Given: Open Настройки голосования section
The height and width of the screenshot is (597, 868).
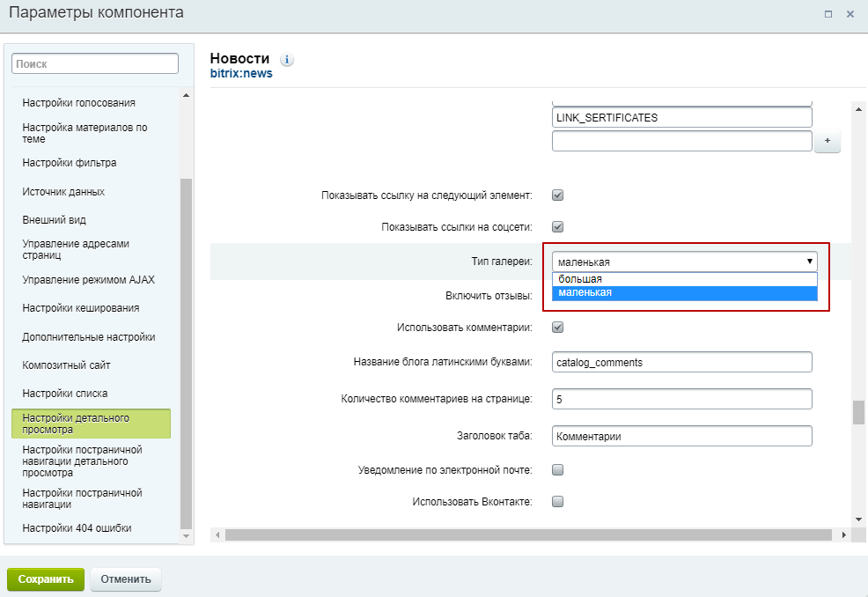Looking at the screenshot, I should (78, 103).
